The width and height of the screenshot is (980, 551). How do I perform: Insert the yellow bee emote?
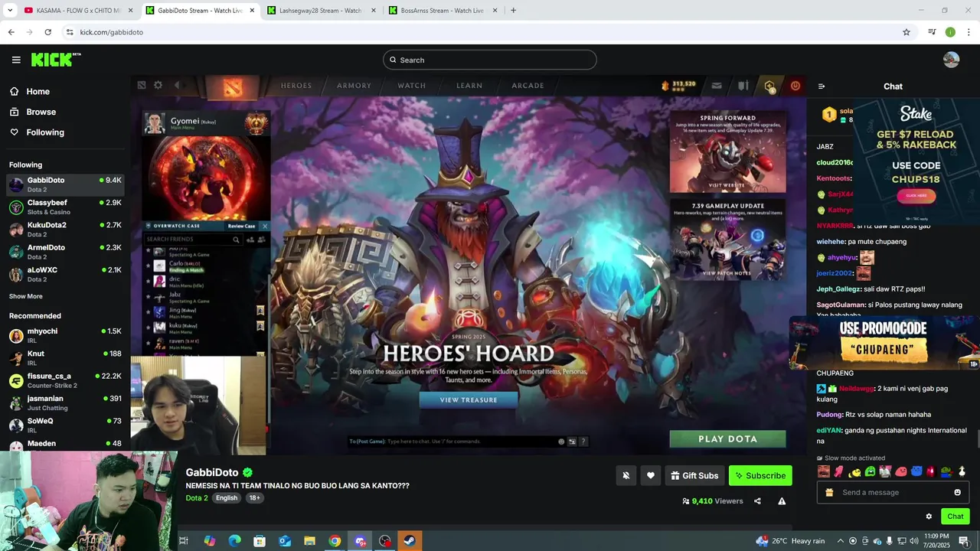click(854, 471)
